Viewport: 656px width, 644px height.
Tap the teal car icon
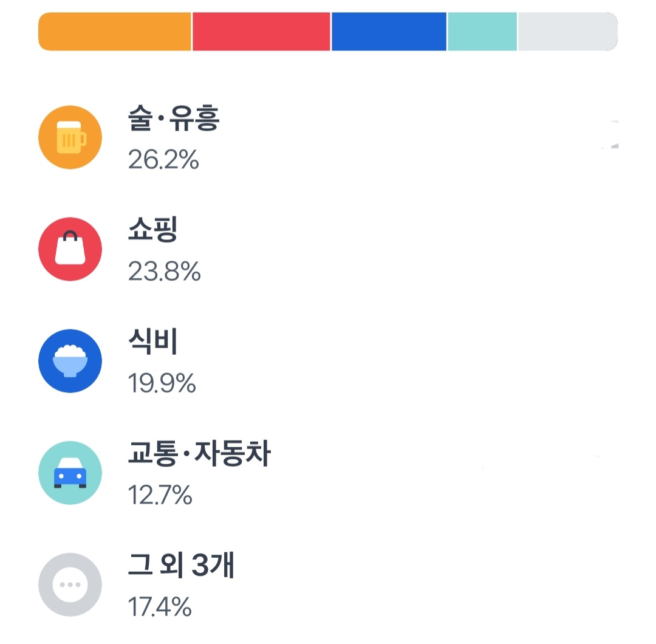pyautogui.click(x=70, y=473)
